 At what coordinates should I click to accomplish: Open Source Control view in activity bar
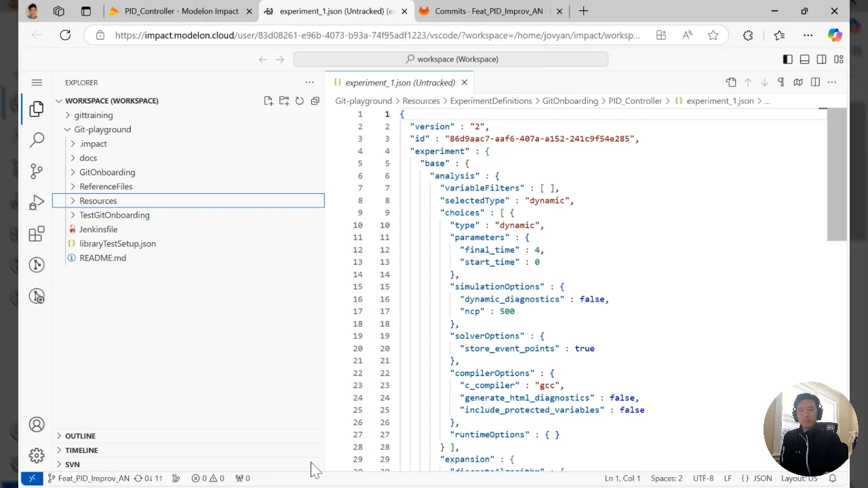tap(37, 171)
